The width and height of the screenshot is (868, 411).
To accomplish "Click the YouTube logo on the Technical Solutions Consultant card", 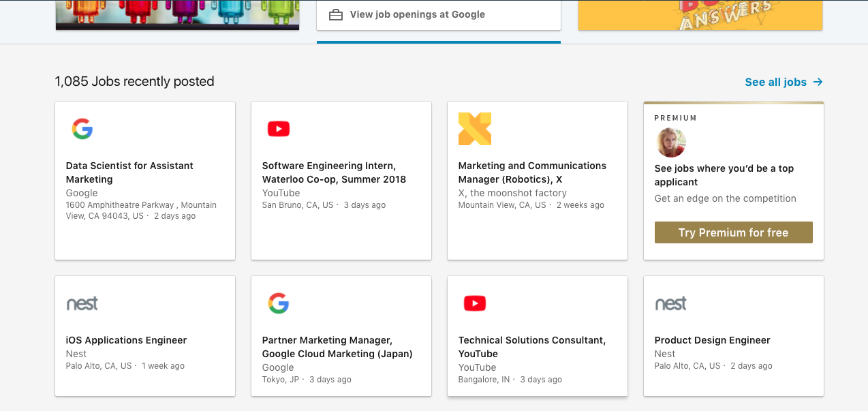I will tap(474, 303).
